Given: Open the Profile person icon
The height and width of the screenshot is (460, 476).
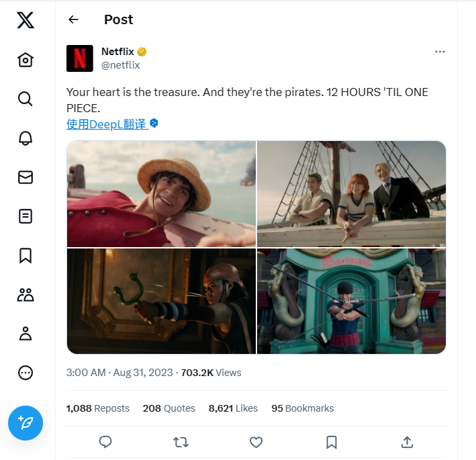Looking at the screenshot, I should [x=26, y=333].
